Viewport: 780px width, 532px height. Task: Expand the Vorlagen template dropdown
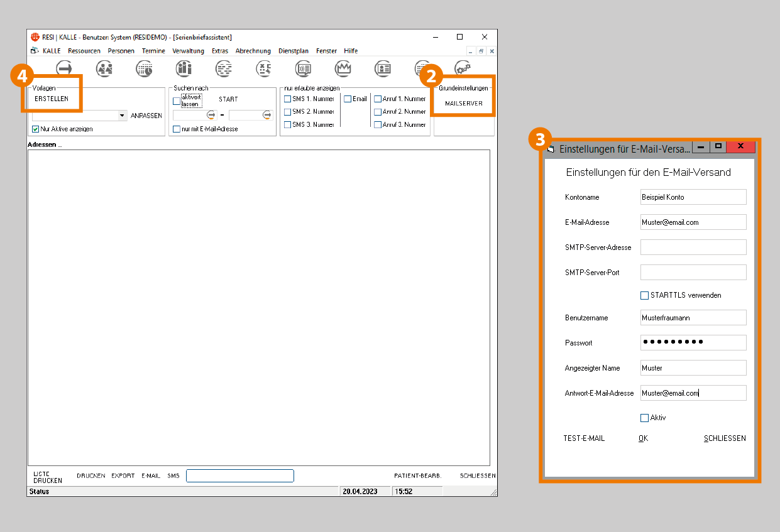(x=122, y=116)
